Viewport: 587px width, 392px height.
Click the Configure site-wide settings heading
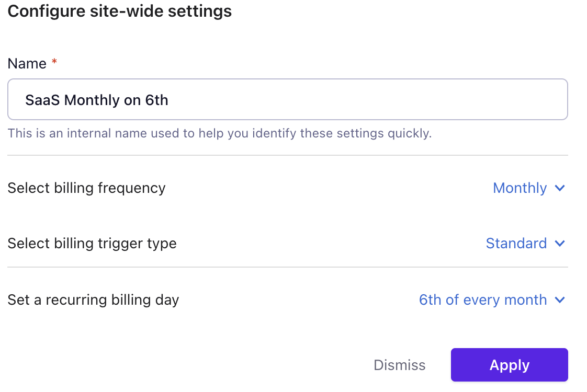coord(120,11)
